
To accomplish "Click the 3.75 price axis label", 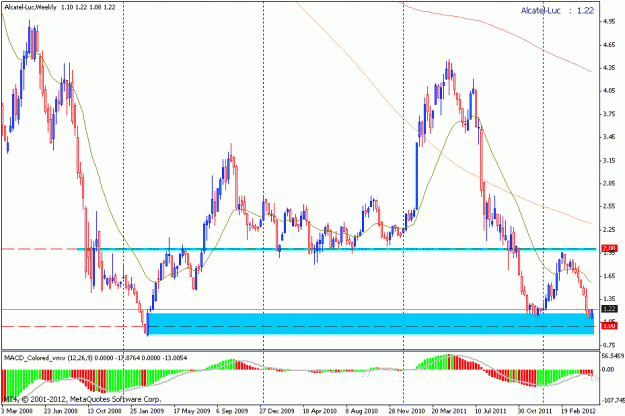I will pyautogui.click(x=609, y=114).
